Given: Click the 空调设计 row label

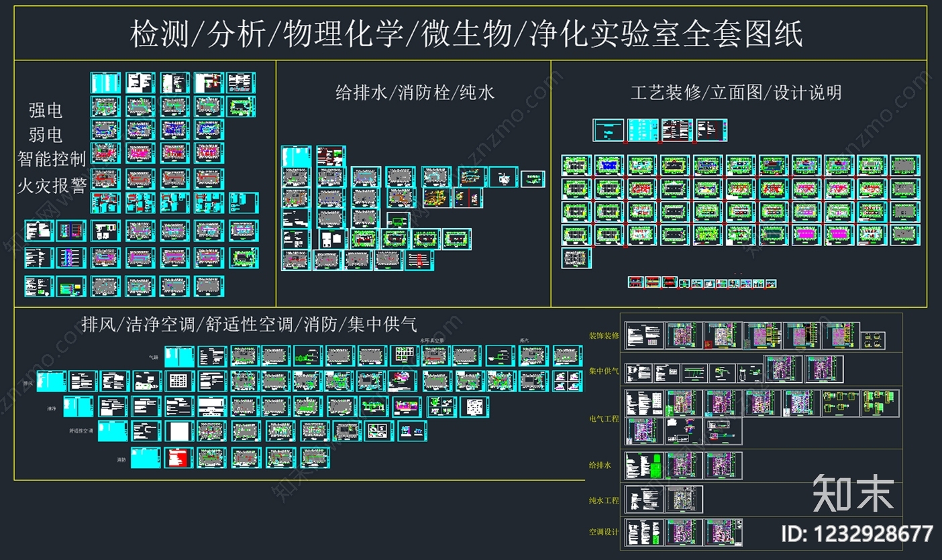Looking at the screenshot, I should [604, 532].
